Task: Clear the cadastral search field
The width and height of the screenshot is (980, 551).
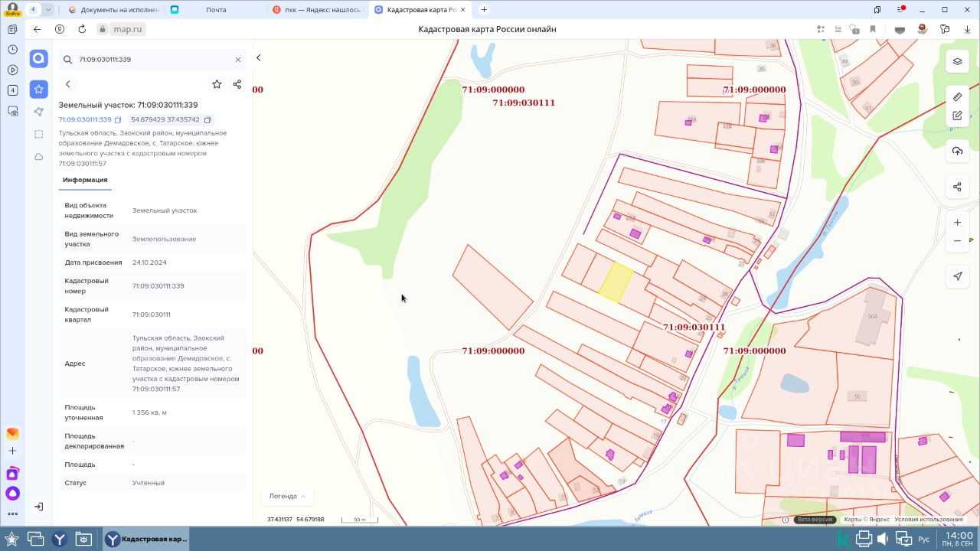Action: 237,60
